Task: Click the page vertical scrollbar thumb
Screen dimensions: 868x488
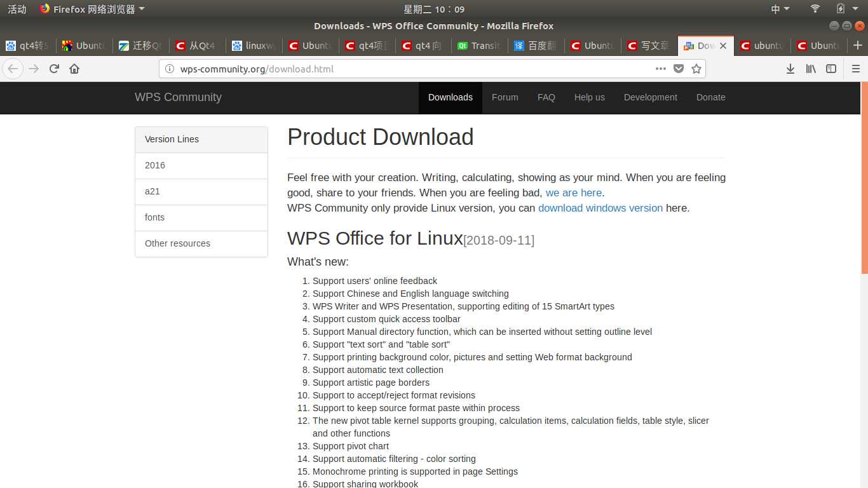Action: [x=864, y=178]
